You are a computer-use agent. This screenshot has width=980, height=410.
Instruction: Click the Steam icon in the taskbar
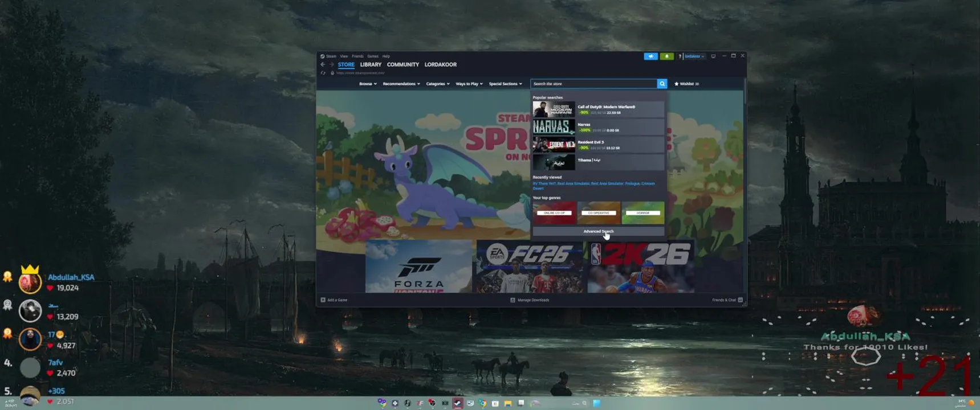tap(457, 403)
